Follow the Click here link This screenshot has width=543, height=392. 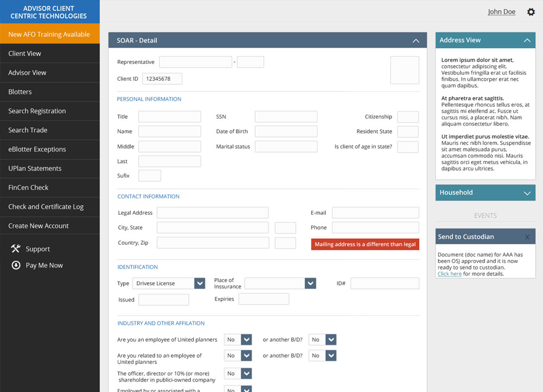tap(449, 274)
